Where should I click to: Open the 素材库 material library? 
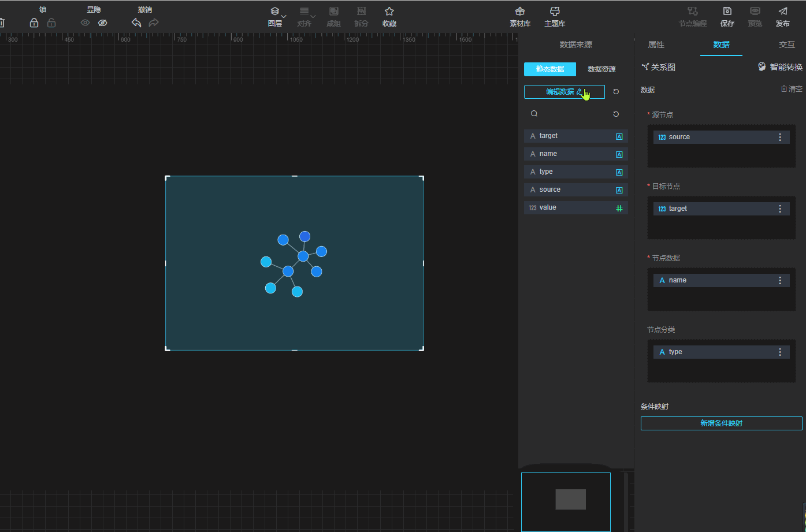(520, 17)
